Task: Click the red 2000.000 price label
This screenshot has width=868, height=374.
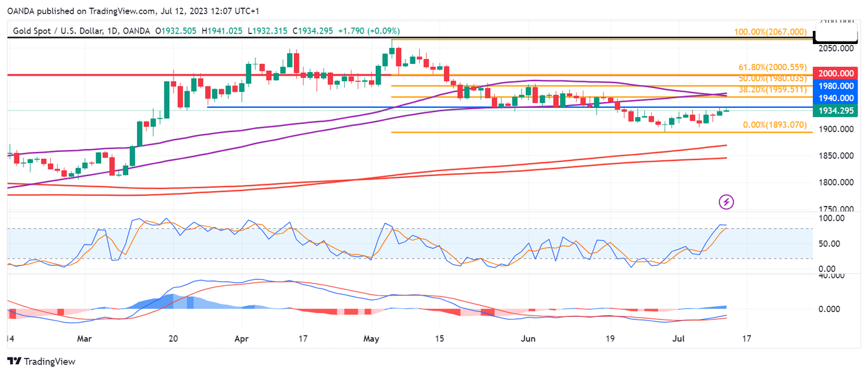Action: [x=837, y=74]
